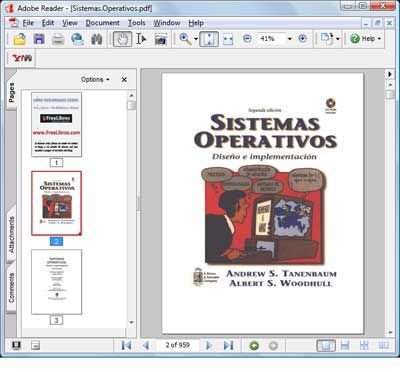Open the Options dropdown in the Pages panel

95,79
